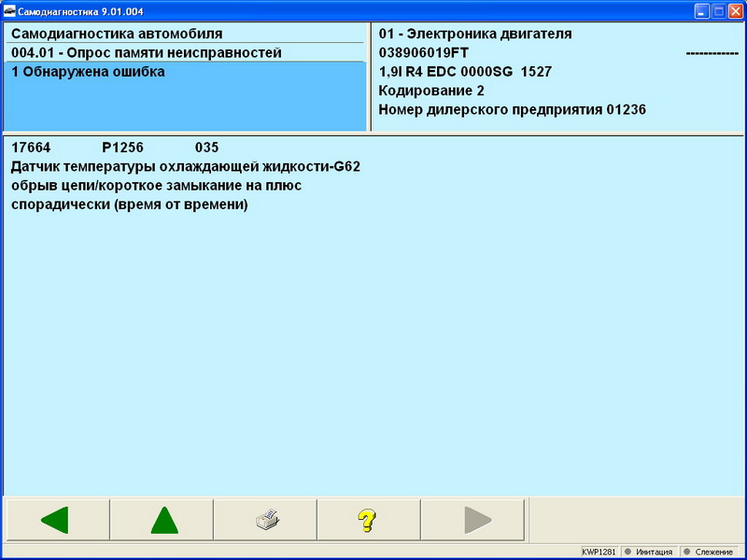Click 'Датчик температуры охлаждающей жидкости-G62' text

click(x=186, y=167)
